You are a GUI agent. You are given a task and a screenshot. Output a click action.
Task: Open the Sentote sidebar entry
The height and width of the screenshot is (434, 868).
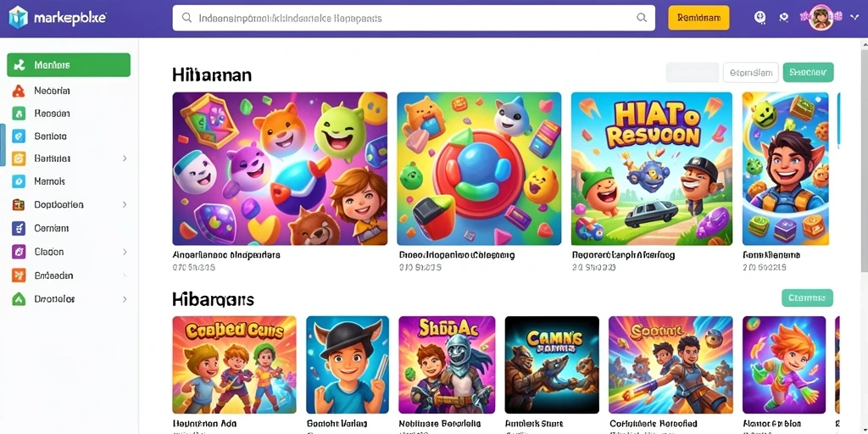50,136
